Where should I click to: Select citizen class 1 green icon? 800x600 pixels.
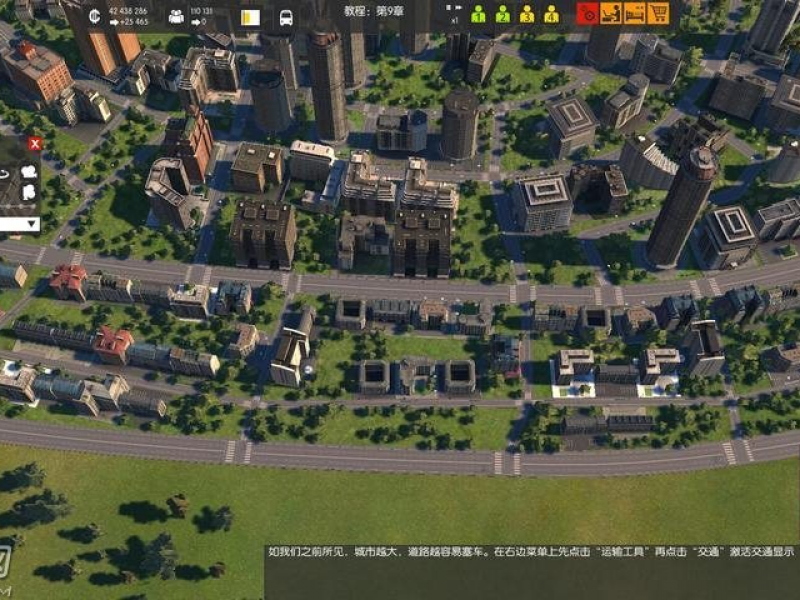click(478, 14)
